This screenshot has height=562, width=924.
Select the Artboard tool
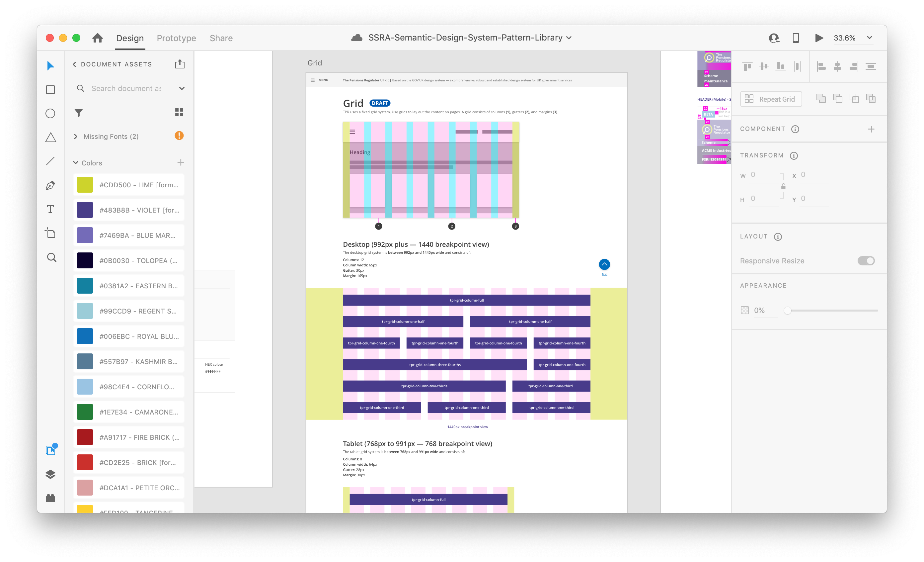[x=50, y=233]
